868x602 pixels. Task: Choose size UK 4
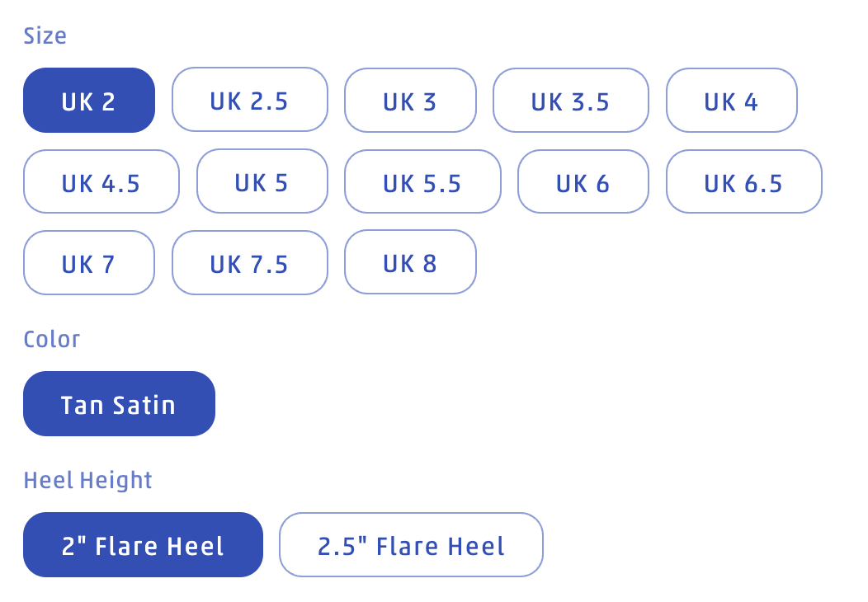(731, 101)
